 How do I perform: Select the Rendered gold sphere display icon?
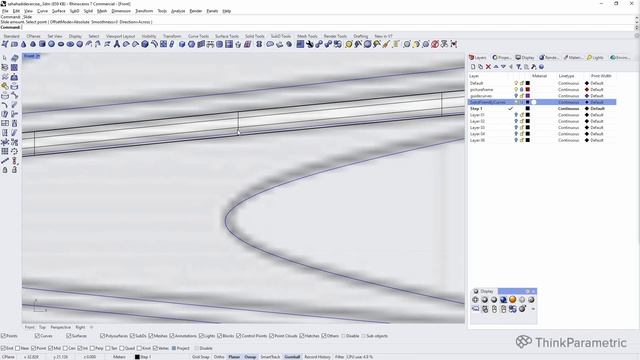click(x=513, y=300)
